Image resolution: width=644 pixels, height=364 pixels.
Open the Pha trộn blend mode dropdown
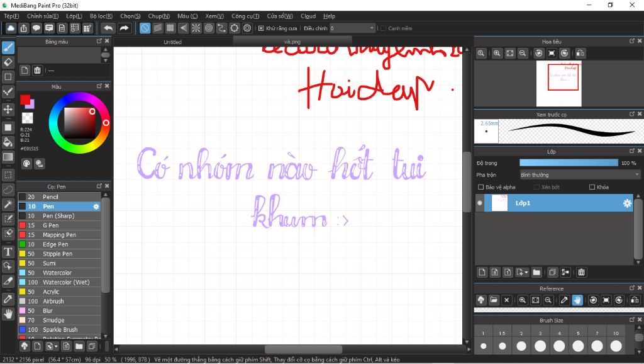(x=579, y=175)
